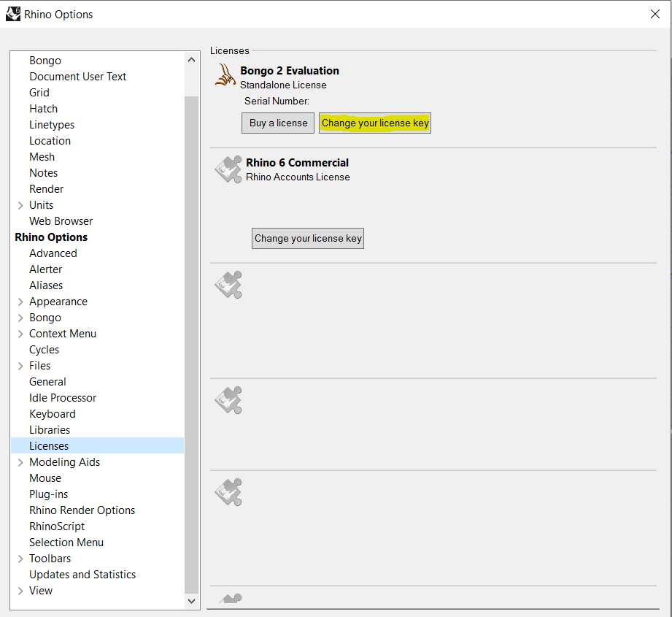
Task: Open the General options page
Action: (47, 382)
